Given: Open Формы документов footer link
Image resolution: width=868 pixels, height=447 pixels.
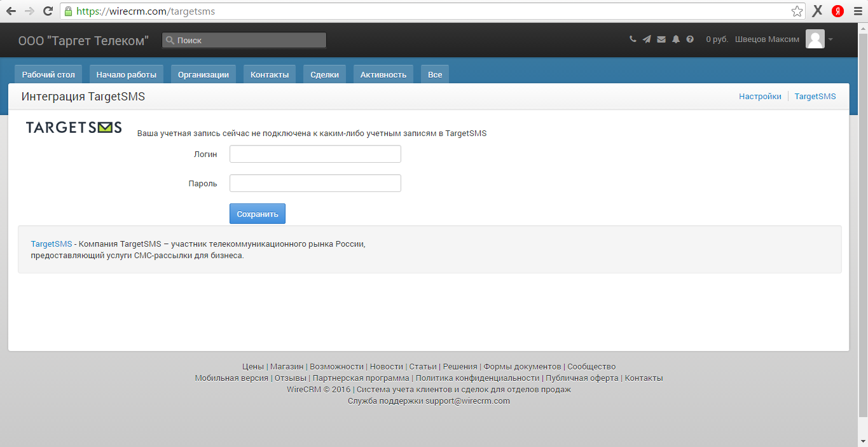Looking at the screenshot, I should (x=523, y=367).
